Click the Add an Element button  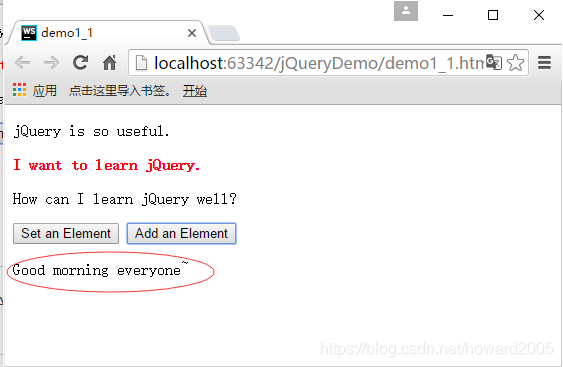(181, 233)
